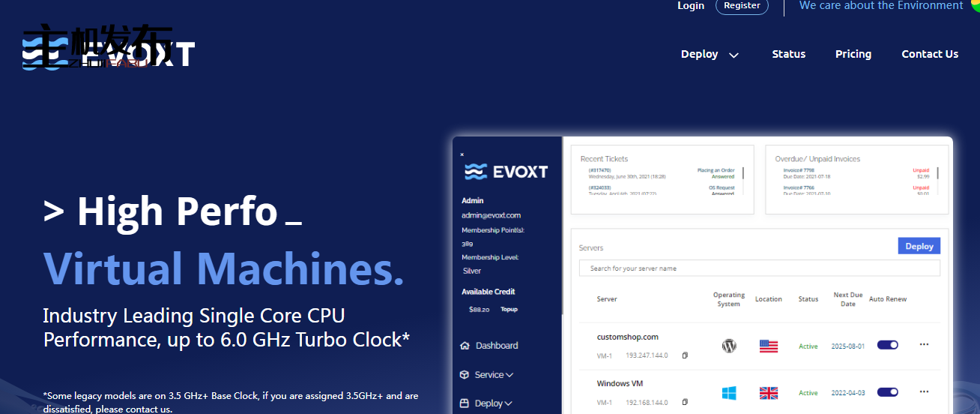Click the Login link
This screenshot has width=980, height=414.
coord(690,6)
